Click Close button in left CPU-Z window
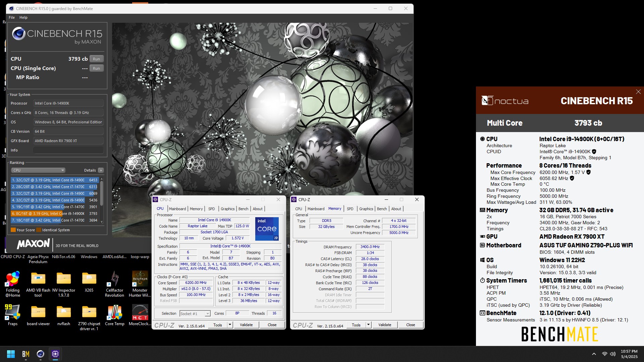This screenshot has width=644, height=362. [x=272, y=325]
